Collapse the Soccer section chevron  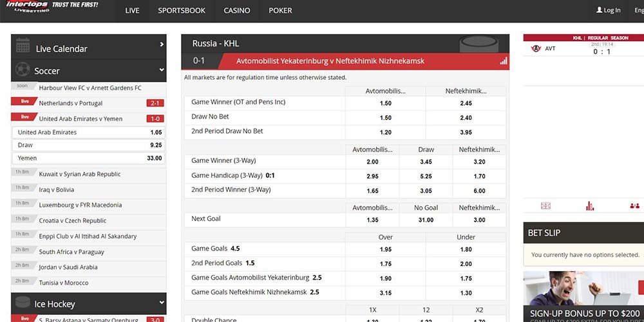(x=162, y=70)
